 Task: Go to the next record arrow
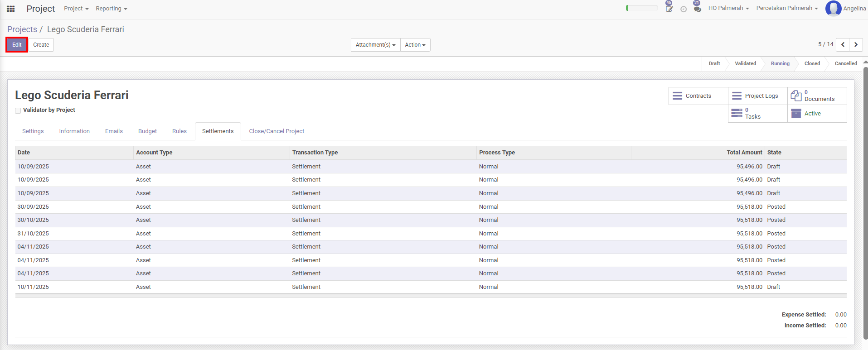coord(856,44)
